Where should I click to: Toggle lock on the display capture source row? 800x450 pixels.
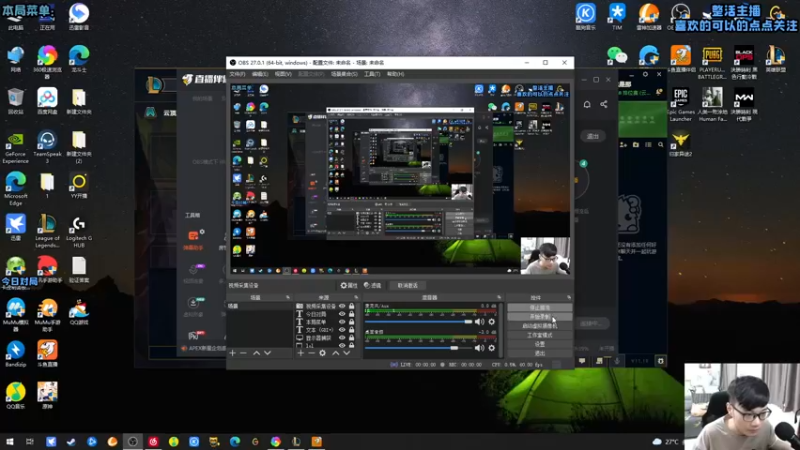pyautogui.click(x=352, y=338)
